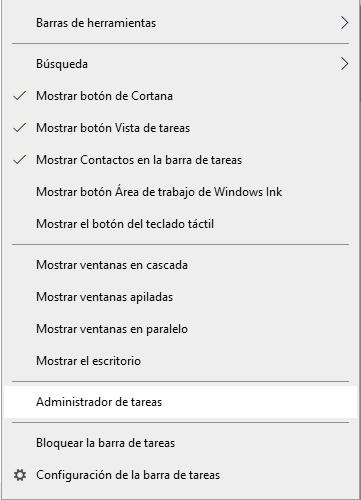Expand the Búsqueda submenu arrow
The image size is (361, 500).
coord(345,64)
